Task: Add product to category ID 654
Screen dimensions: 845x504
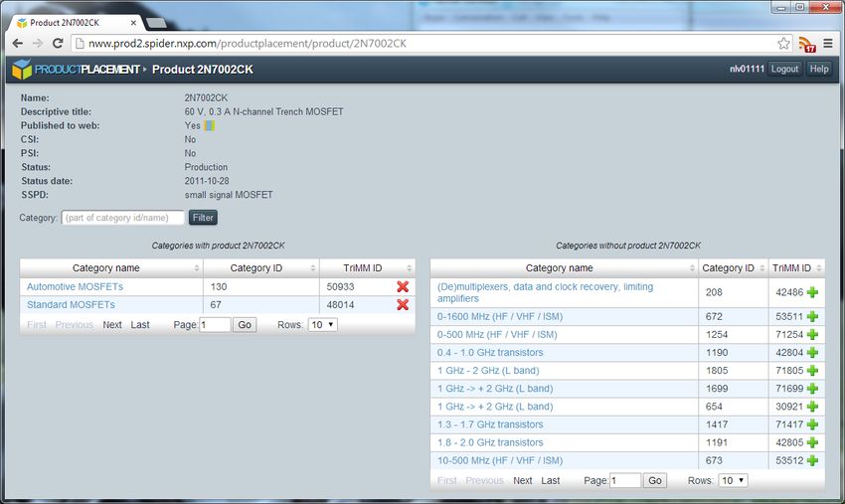Action: click(812, 407)
